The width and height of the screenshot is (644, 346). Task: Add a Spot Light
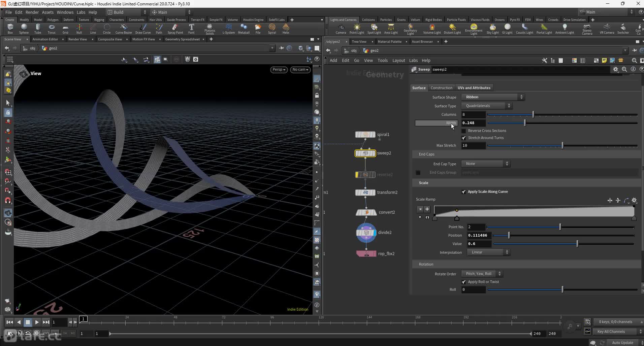click(x=374, y=29)
